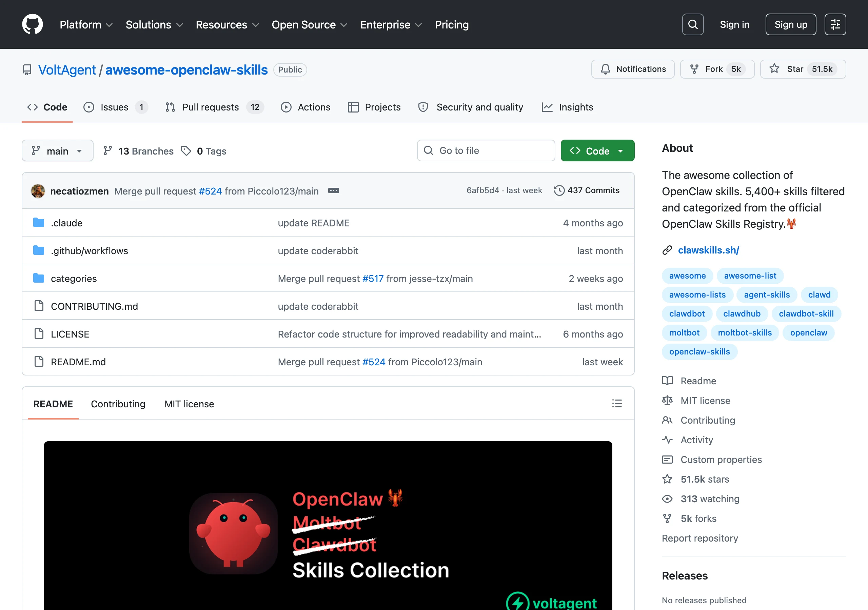Open the README outline list icon
This screenshot has width=868, height=610.
[x=617, y=404]
